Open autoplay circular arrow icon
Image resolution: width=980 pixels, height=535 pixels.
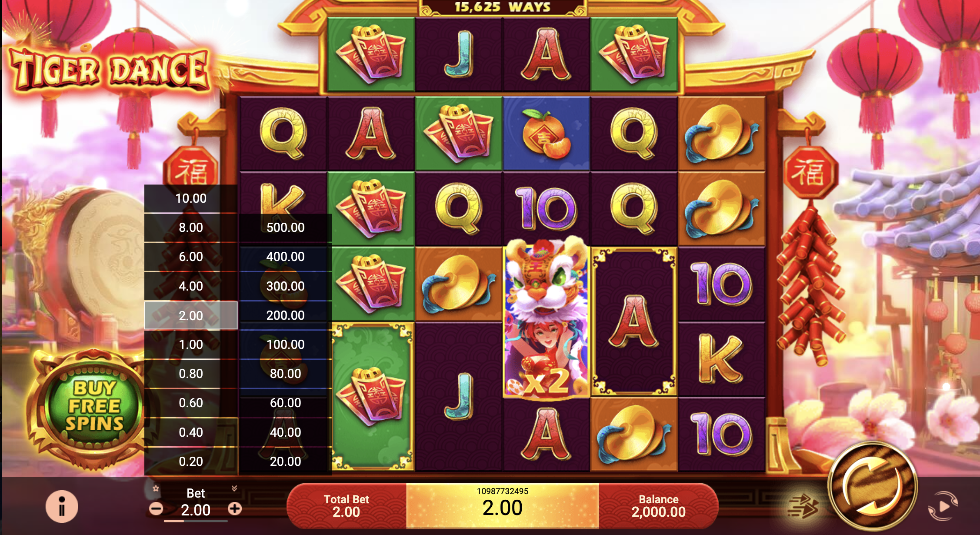tap(943, 506)
